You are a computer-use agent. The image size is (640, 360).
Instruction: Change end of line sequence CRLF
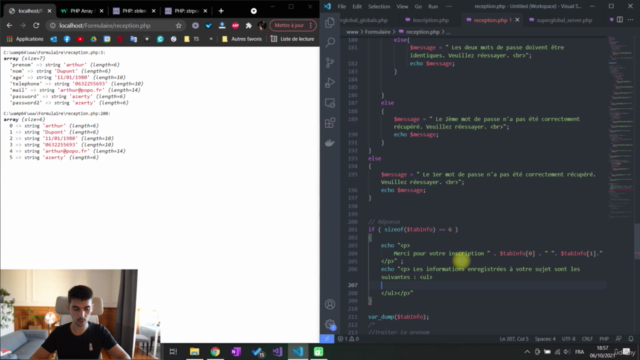pyautogui.click(x=587, y=339)
